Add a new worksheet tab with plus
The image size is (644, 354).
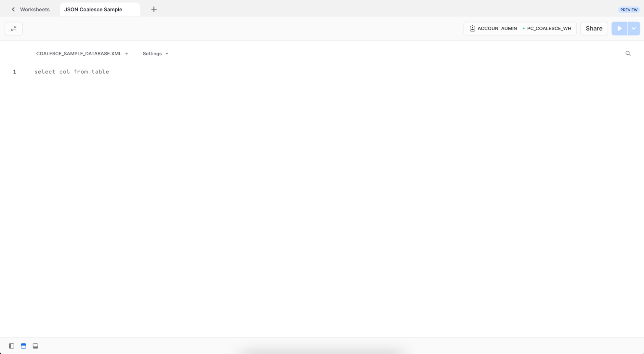[154, 9]
